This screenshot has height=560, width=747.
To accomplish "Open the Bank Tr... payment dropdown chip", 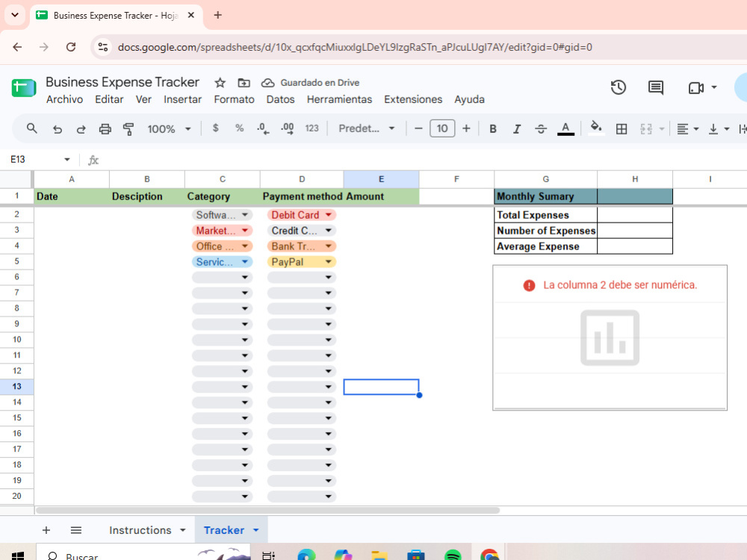I will pos(302,246).
